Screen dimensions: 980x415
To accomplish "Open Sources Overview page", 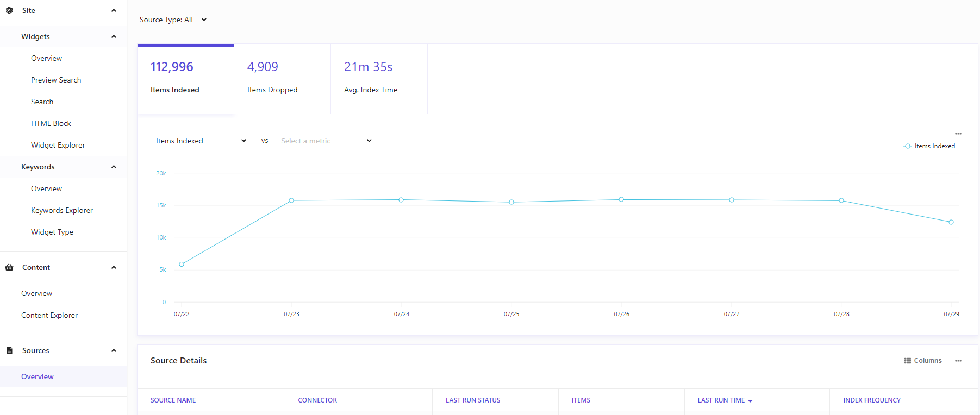I will point(38,376).
